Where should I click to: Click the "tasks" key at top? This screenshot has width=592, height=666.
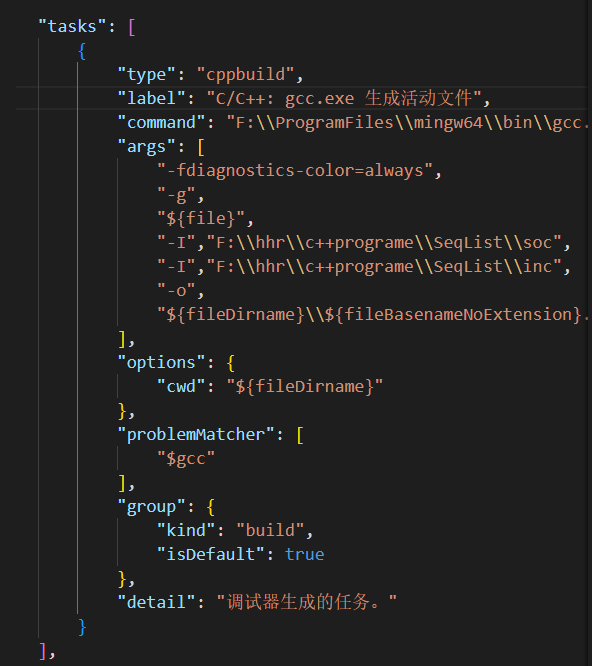(x=72, y=27)
